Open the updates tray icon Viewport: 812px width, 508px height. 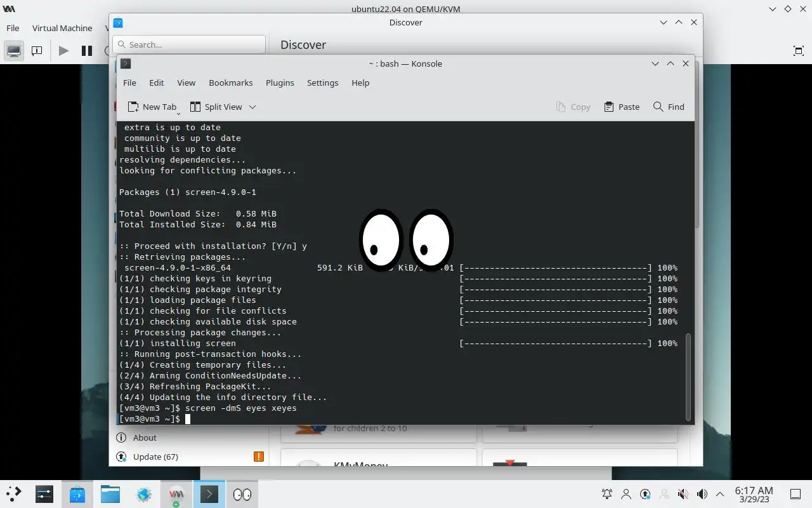(x=645, y=493)
